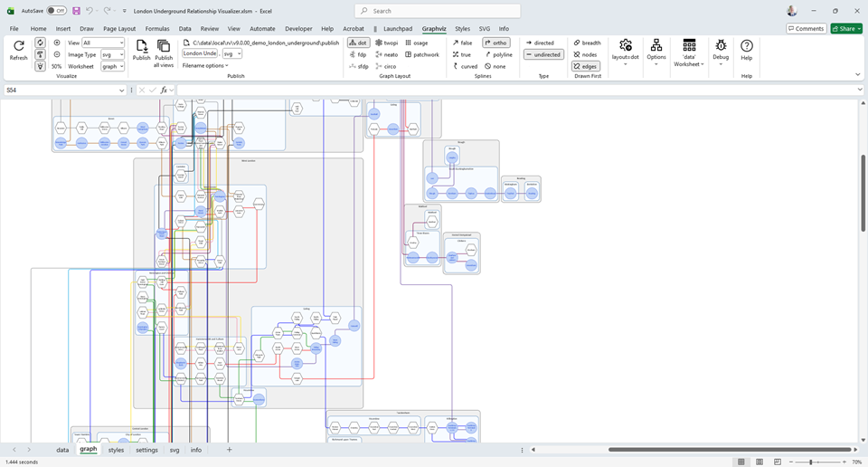Switch to the settings worksheet tab
This screenshot has height=467, width=868.
pos(146,450)
